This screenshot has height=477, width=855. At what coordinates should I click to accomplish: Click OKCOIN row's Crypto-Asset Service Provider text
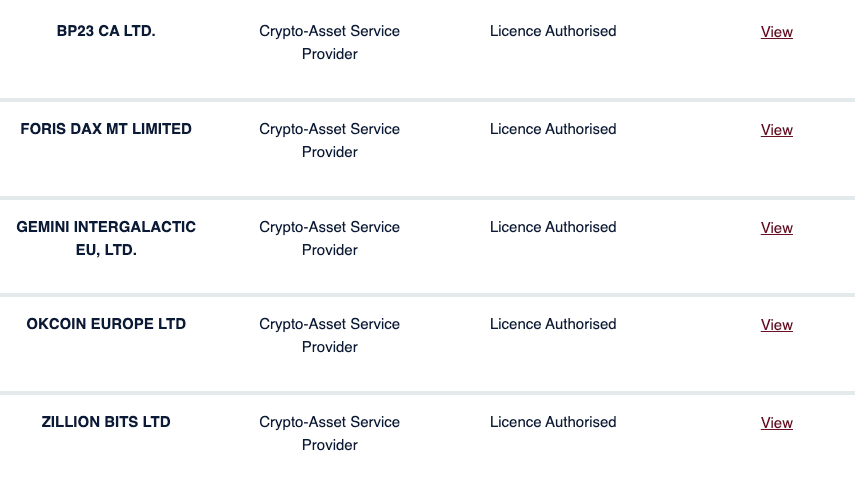[329, 335]
